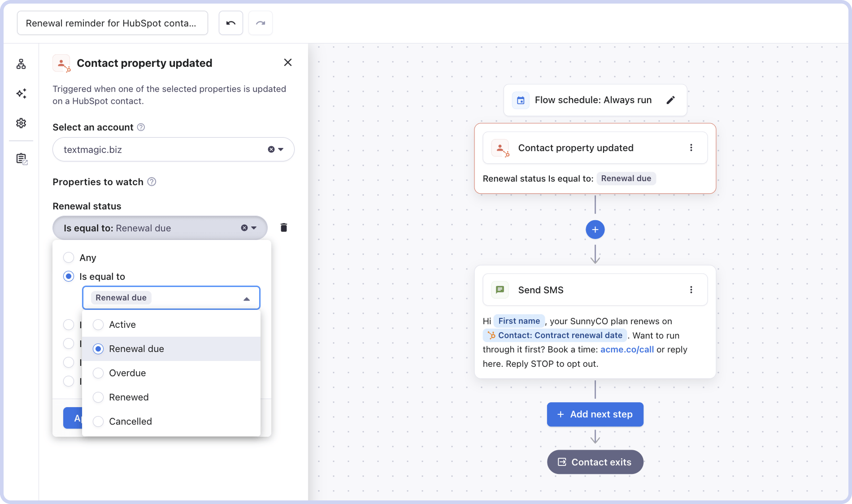This screenshot has width=852, height=504.
Task: Select the Is equal to radio option
Action: pyautogui.click(x=69, y=276)
